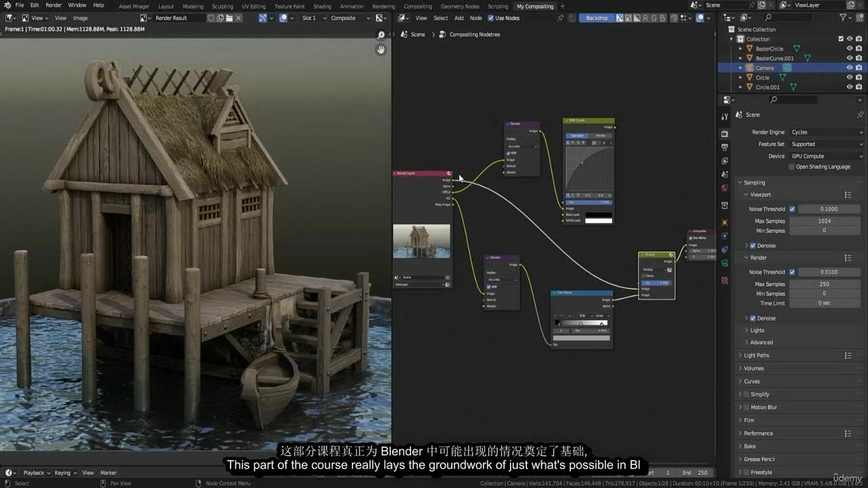Expand the Light Paths panel
Image resolution: width=868 pixels, height=488 pixels.
click(x=757, y=355)
